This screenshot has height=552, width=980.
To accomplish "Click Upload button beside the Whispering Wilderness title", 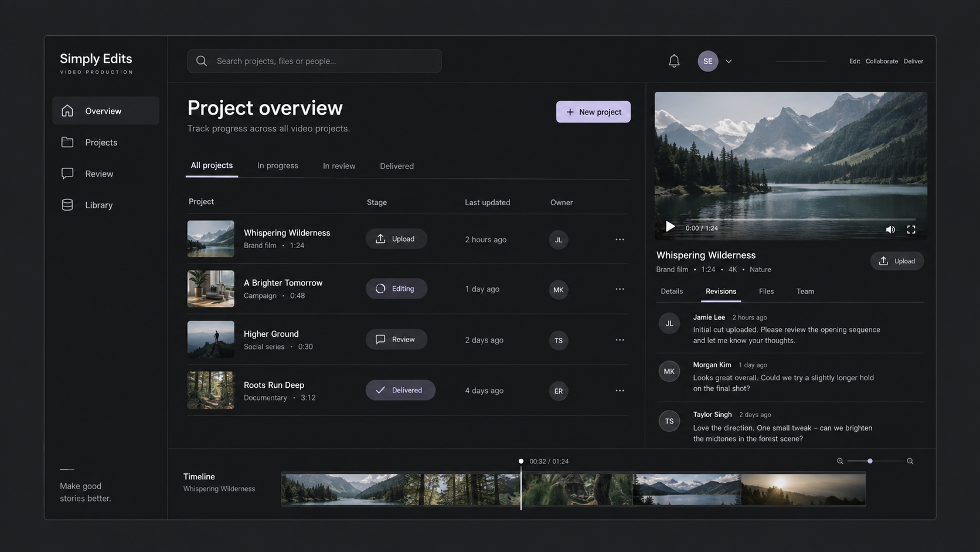I will point(897,261).
